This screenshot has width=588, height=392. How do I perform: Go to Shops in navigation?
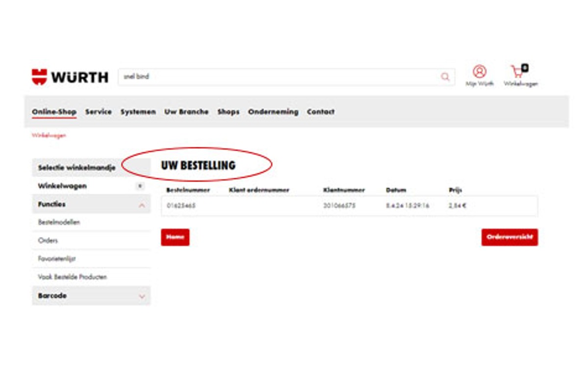tap(228, 112)
